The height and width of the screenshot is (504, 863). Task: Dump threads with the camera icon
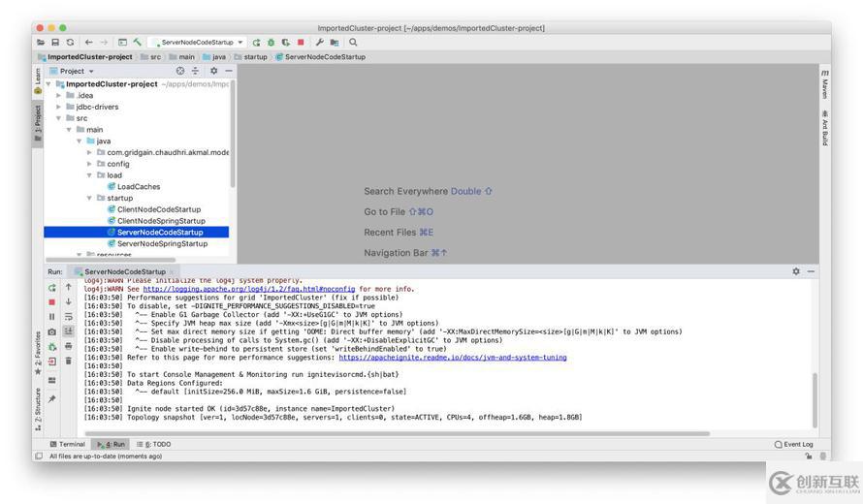(x=51, y=331)
